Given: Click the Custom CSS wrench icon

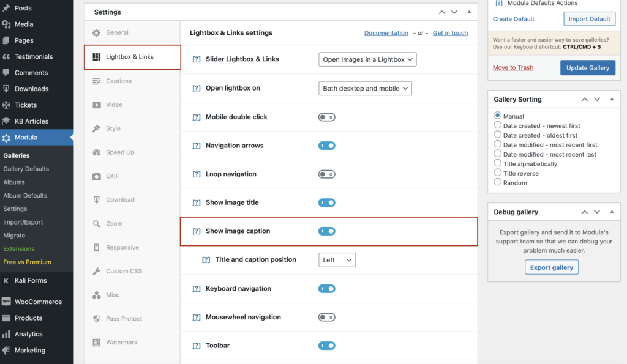Looking at the screenshot, I should tap(97, 271).
